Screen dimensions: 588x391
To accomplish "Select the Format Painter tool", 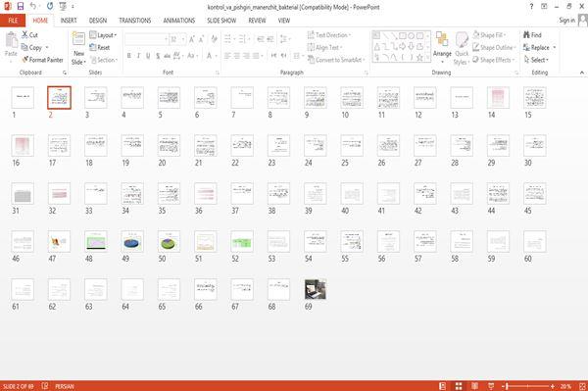I will point(42,60).
